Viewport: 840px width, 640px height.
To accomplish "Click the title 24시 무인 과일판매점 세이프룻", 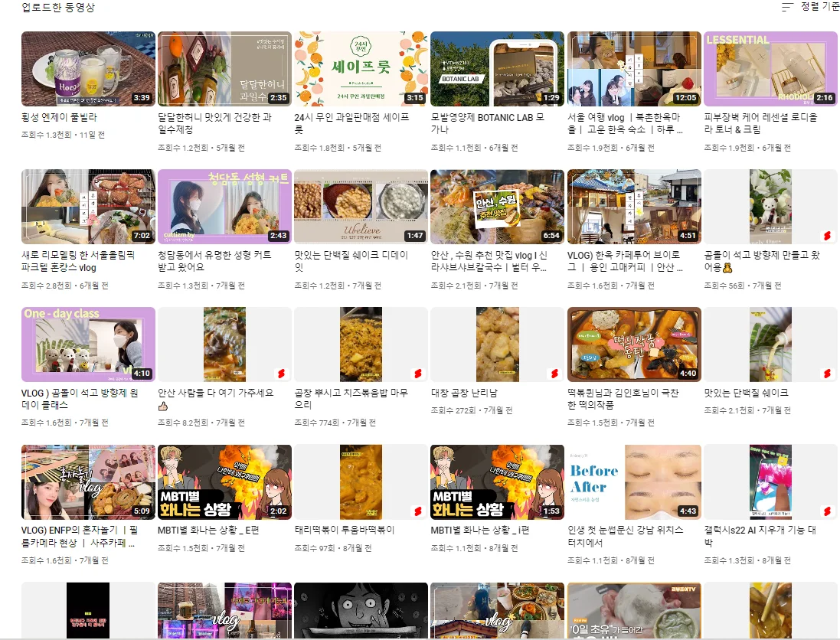I will pos(351,123).
